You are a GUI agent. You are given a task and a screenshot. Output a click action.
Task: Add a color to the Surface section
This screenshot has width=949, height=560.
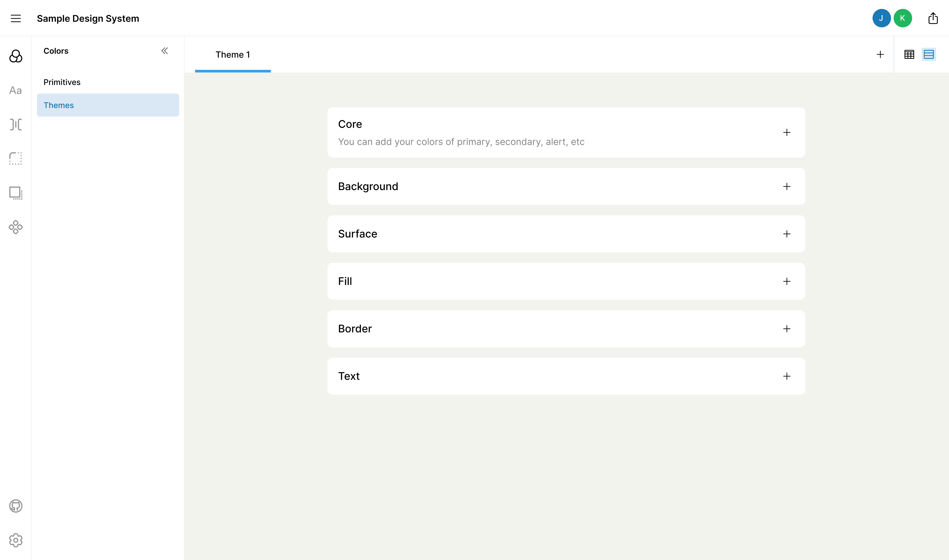(x=786, y=234)
